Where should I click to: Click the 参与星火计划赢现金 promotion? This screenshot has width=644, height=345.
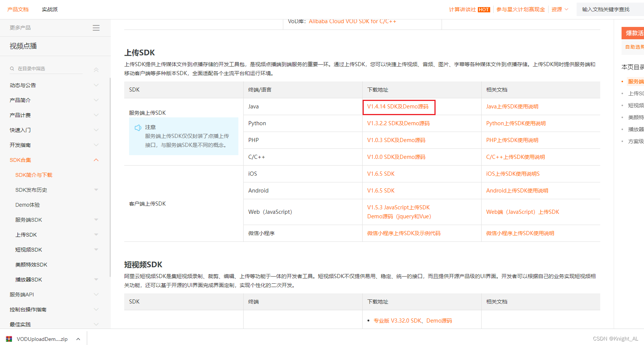[521, 9]
